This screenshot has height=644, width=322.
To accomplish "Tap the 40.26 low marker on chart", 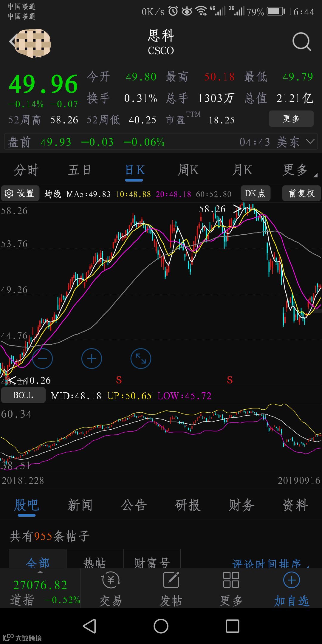I will click(29, 380).
